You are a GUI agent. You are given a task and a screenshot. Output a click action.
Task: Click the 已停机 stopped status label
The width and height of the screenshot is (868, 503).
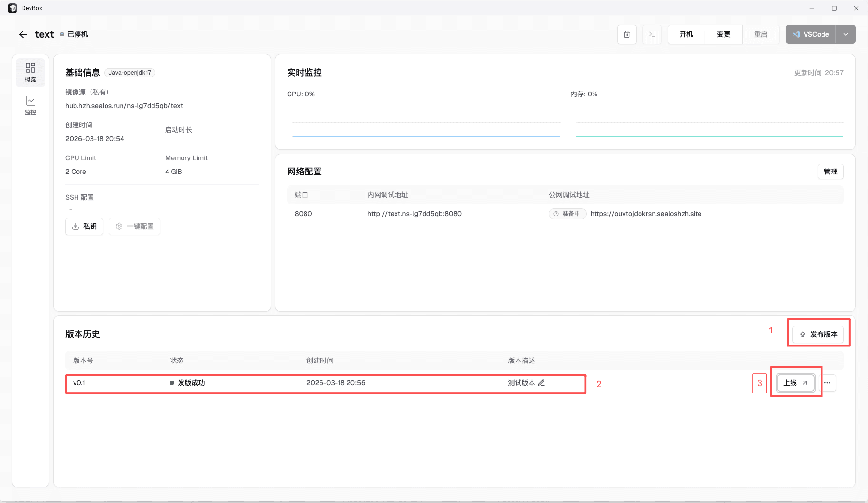77,34
